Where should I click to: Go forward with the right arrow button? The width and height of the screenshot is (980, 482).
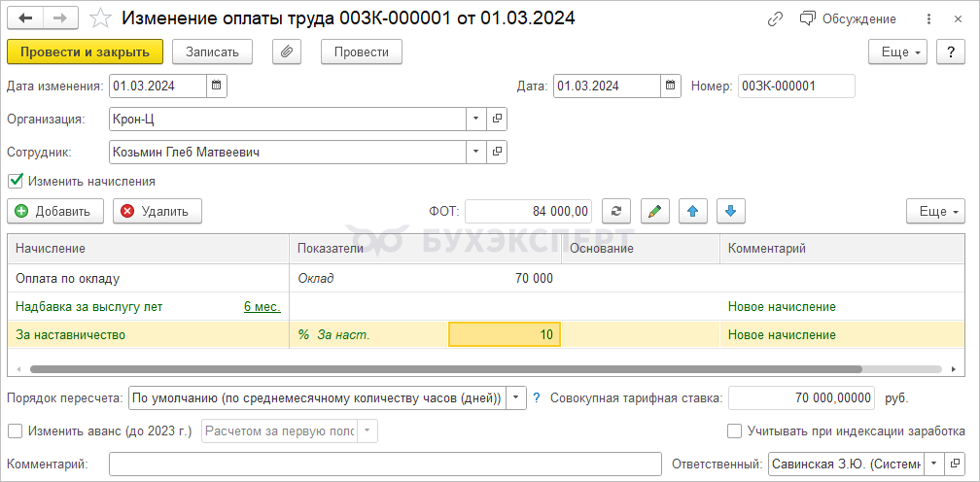click(x=60, y=18)
